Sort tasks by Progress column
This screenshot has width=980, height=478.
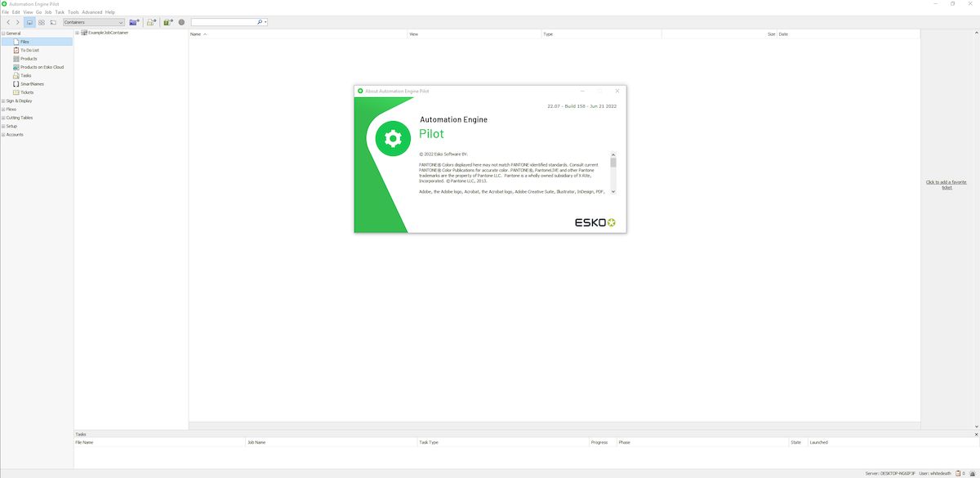(x=603, y=442)
